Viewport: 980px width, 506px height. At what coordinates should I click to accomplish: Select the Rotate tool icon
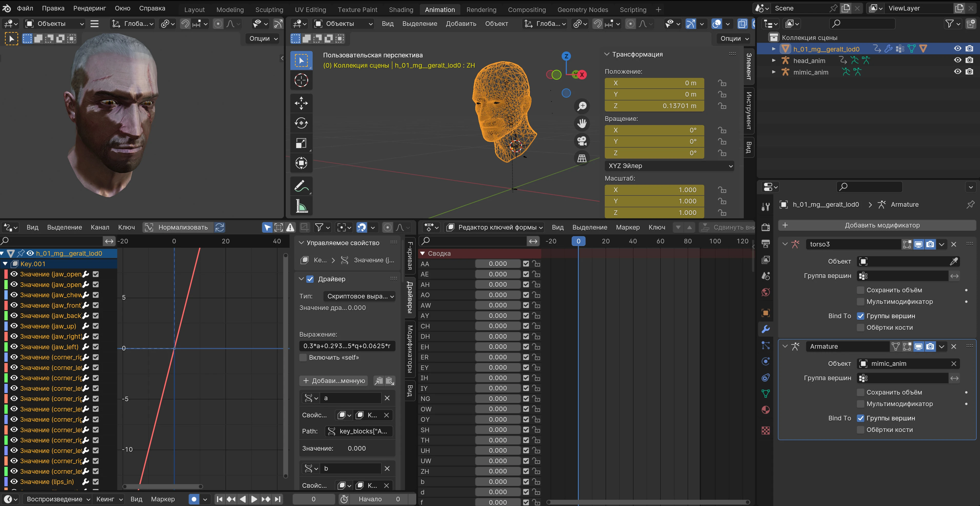point(301,123)
